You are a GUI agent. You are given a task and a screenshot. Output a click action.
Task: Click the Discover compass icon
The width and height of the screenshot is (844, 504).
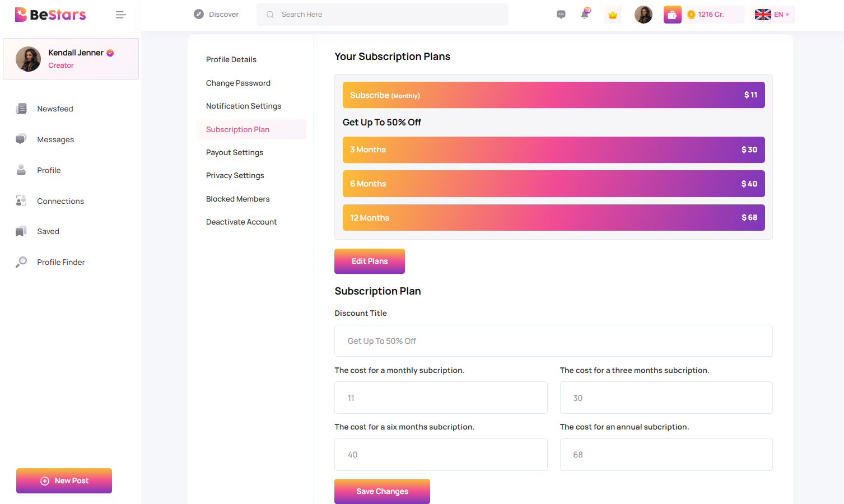pyautogui.click(x=199, y=15)
